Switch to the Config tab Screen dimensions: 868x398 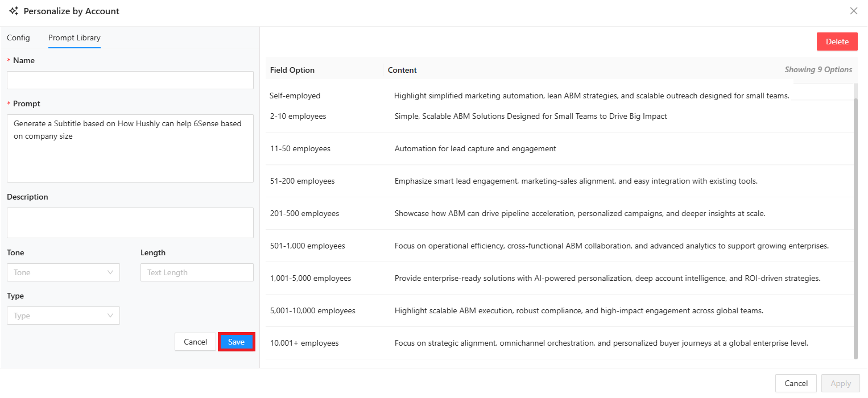click(18, 38)
